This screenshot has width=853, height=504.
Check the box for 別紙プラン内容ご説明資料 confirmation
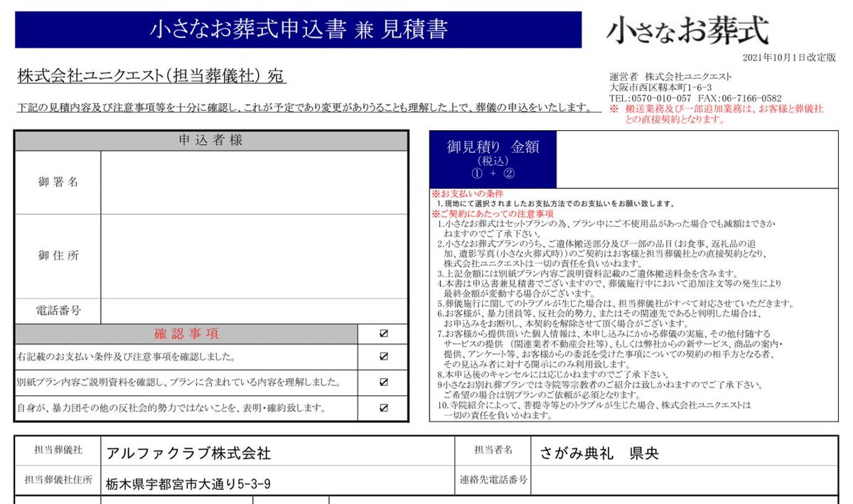point(384,382)
